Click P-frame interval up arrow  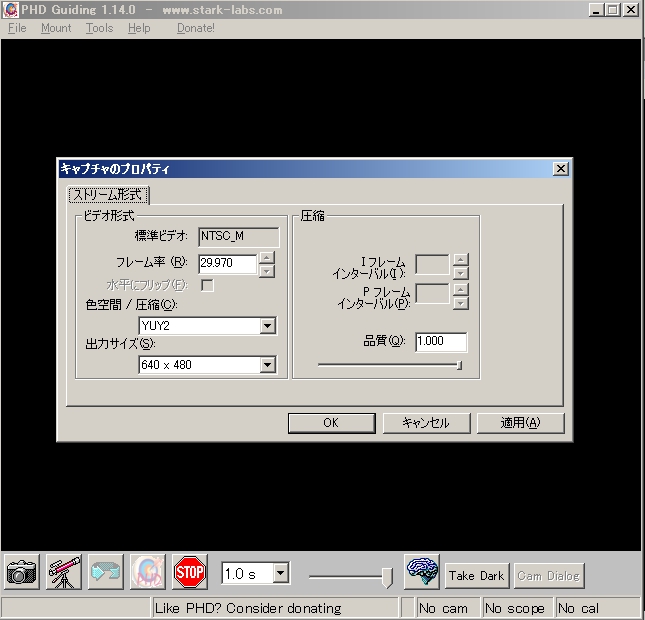(x=461, y=290)
